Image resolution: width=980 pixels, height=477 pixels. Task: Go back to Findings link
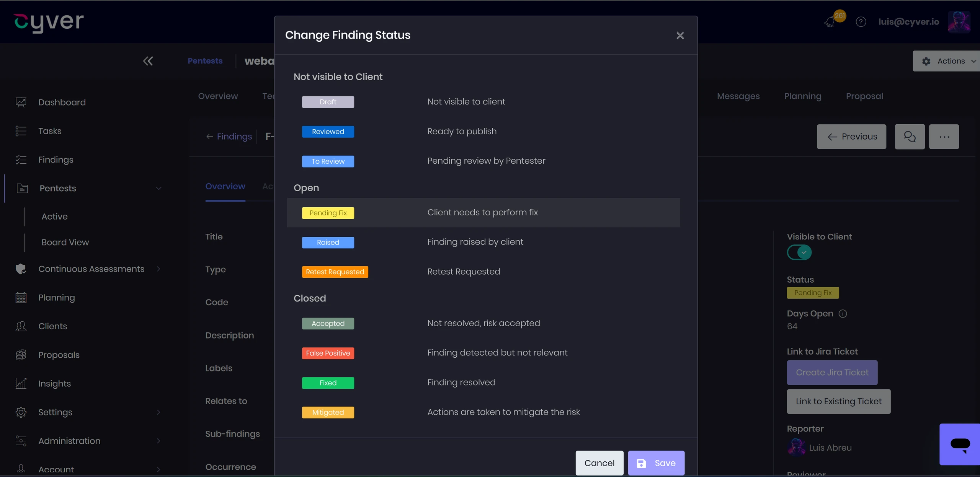pos(229,137)
